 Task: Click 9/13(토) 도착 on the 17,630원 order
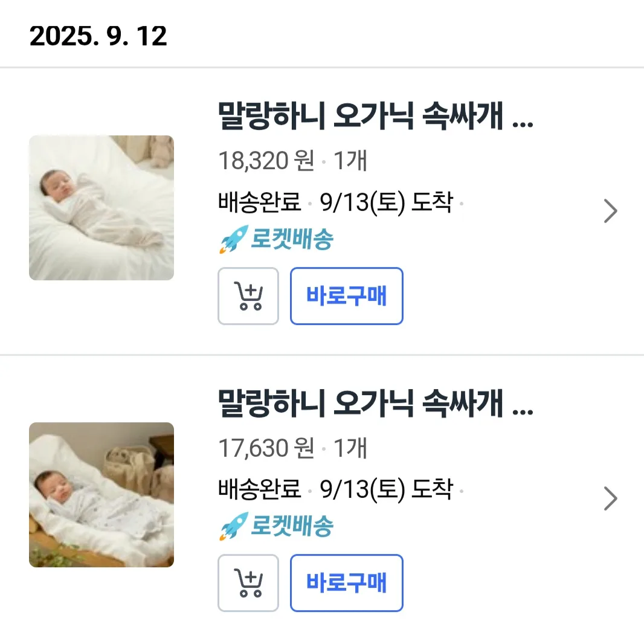point(386,490)
